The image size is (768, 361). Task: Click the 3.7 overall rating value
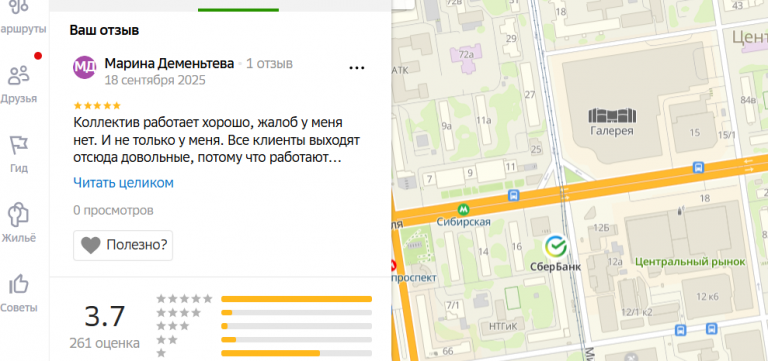(x=105, y=316)
